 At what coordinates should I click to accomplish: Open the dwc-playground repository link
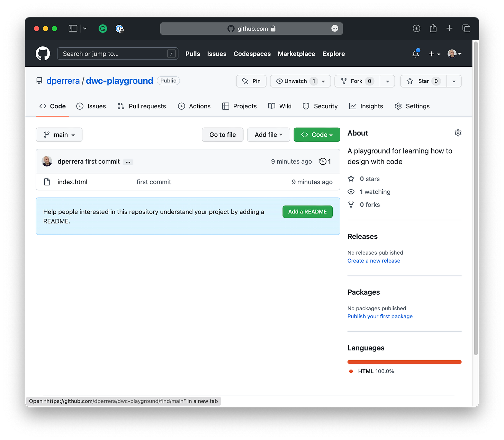click(119, 81)
